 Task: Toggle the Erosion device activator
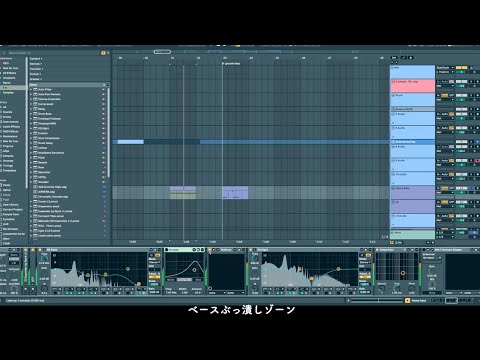(x=166, y=250)
